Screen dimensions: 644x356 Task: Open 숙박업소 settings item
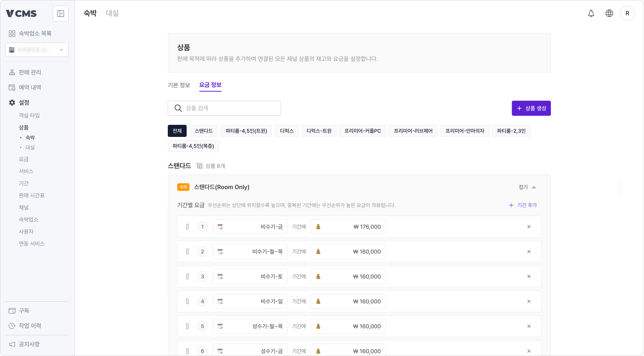coord(29,219)
